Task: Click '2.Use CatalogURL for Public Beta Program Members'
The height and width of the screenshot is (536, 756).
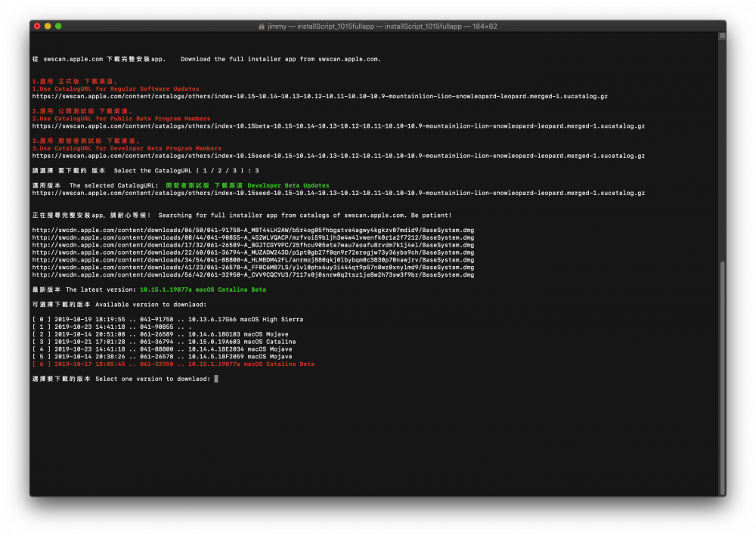Action: [121, 119]
